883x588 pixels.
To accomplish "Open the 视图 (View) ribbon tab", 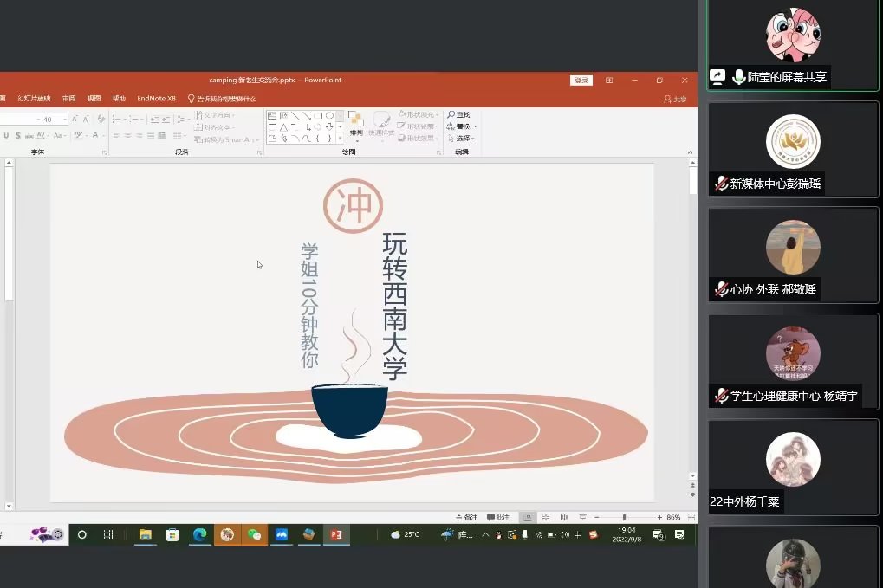I will (94, 99).
